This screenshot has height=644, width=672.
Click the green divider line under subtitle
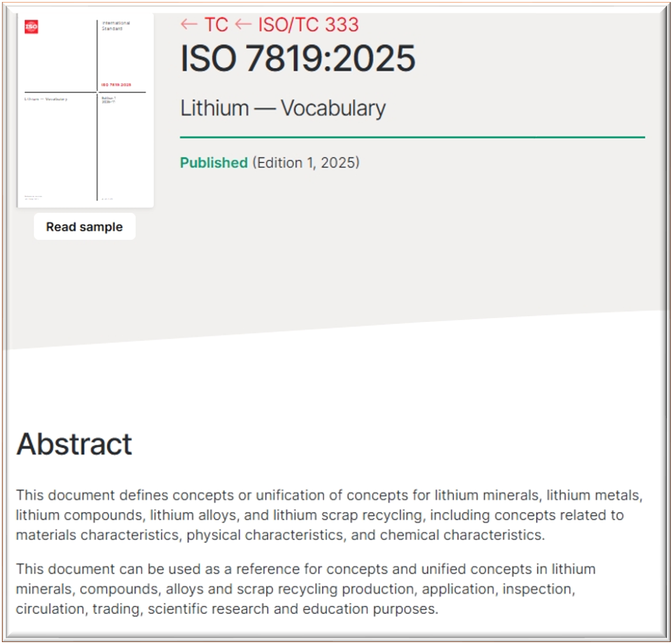click(412, 137)
